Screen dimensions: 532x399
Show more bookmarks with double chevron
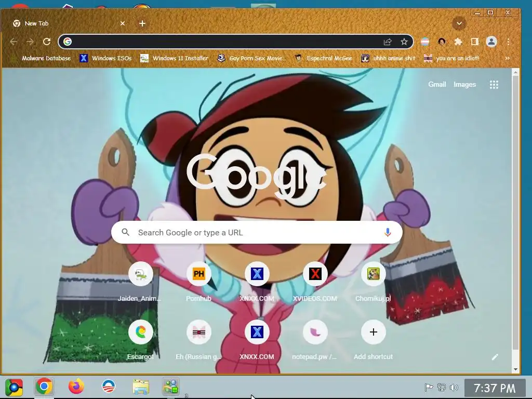(507, 58)
